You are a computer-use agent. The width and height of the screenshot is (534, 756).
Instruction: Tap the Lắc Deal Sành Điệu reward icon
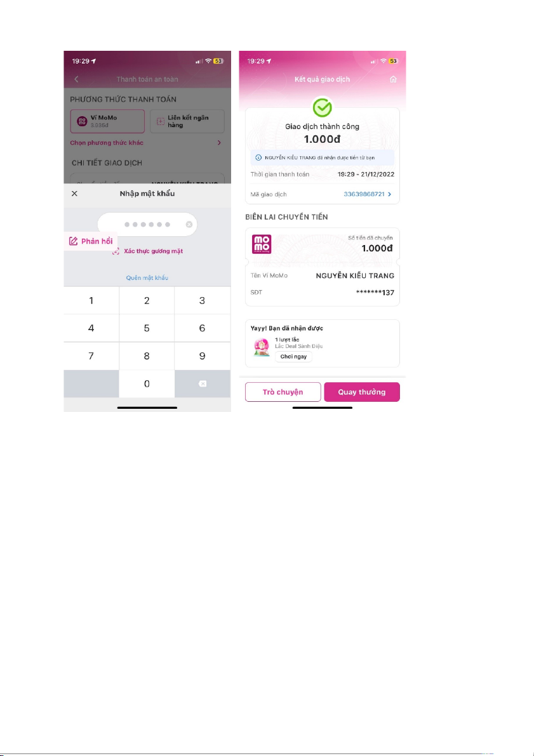pyautogui.click(x=261, y=347)
